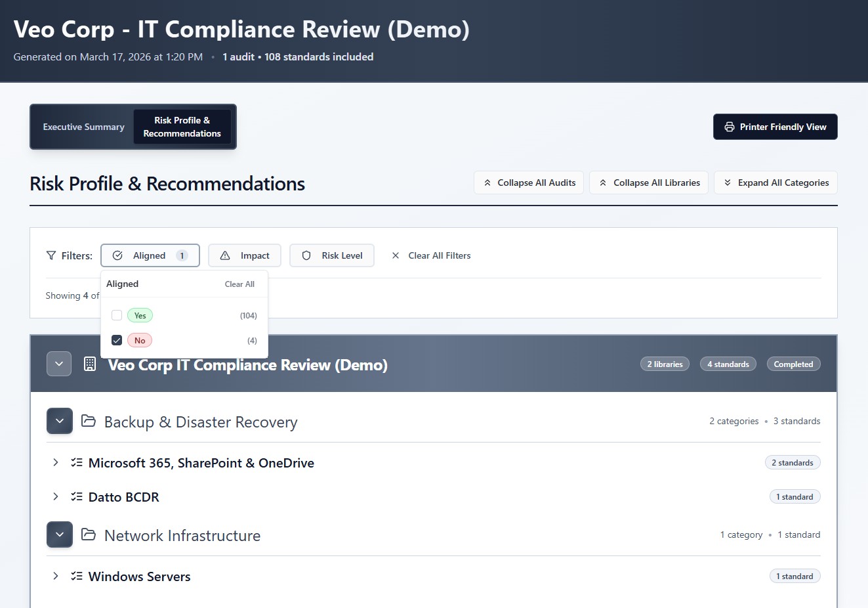The height and width of the screenshot is (608, 868).
Task: Click the Backup & Disaster Recovery heading
Action: pyautogui.click(x=201, y=422)
